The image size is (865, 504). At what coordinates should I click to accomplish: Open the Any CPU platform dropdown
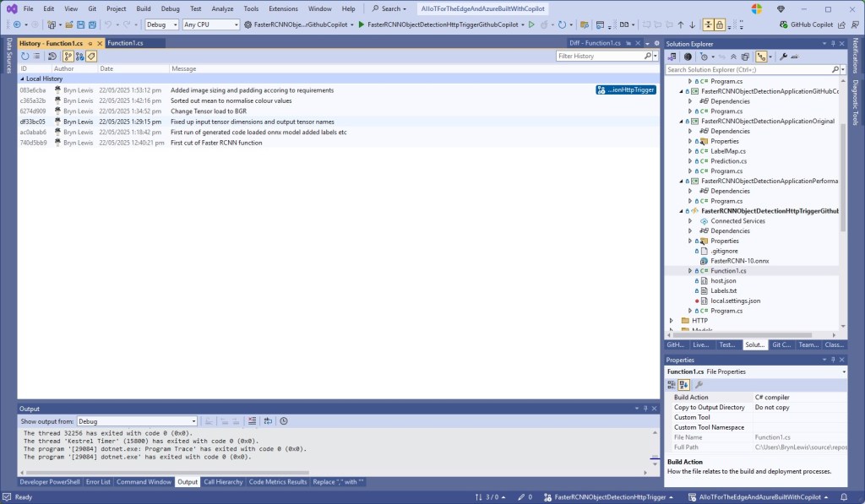pyautogui.click(x=211, y=24)
